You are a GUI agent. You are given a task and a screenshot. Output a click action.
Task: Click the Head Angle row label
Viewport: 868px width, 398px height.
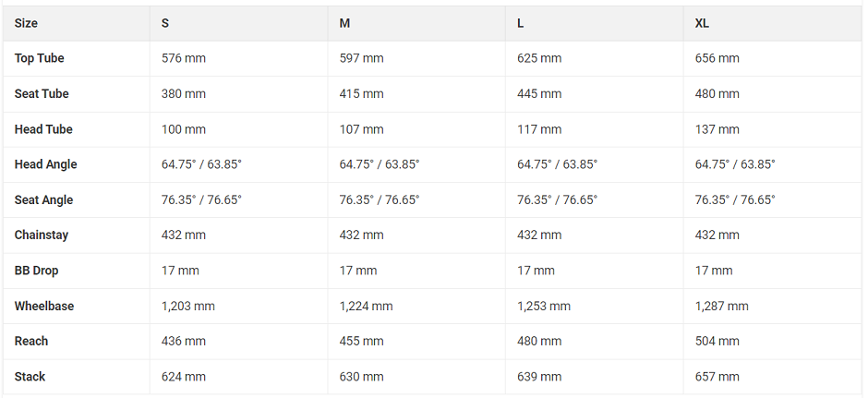[x=45, y=164]
